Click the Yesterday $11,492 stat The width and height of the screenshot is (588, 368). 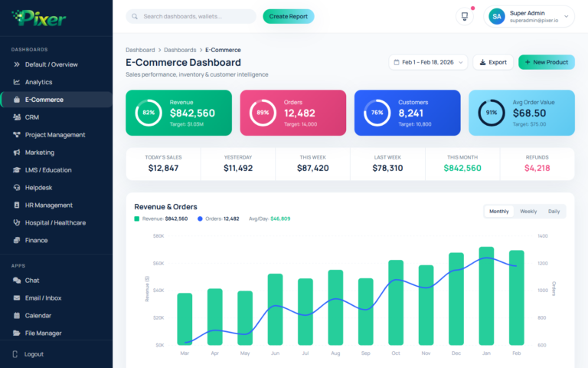[x=238, y=164]
